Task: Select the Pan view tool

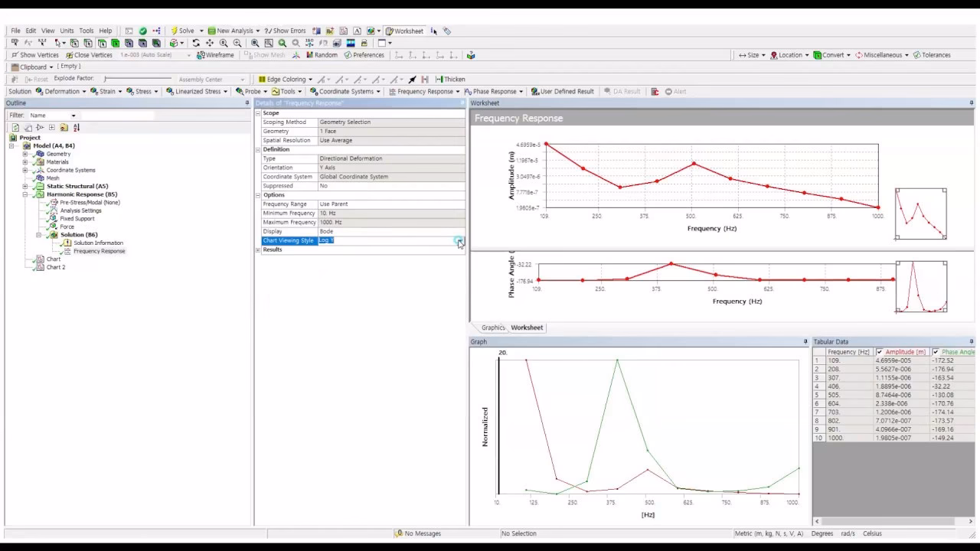Action: pos(210,44)
